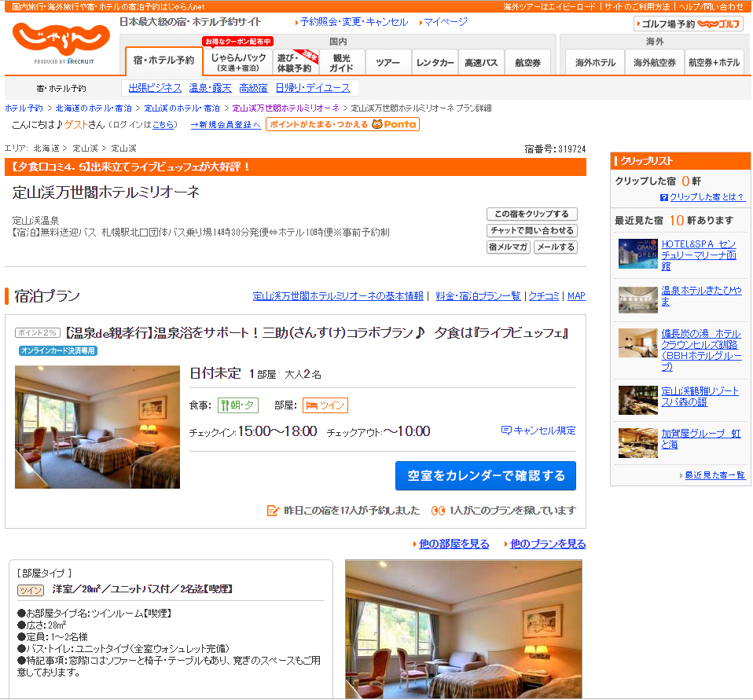The width and height of the screenshot is (753, 700).
Task: Open 定山渓鶴雅リゾートスパ森の謌 link
Action: (700, 397)
